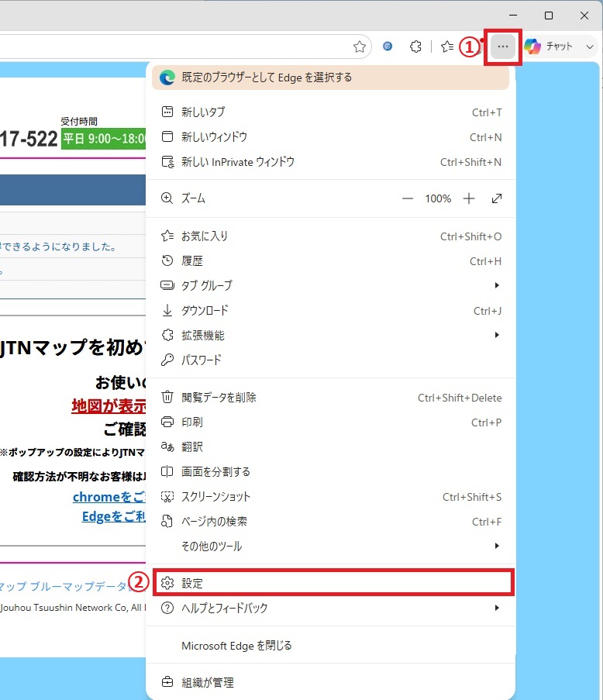Click the briefcase organization icon

(x=167, y=682)
